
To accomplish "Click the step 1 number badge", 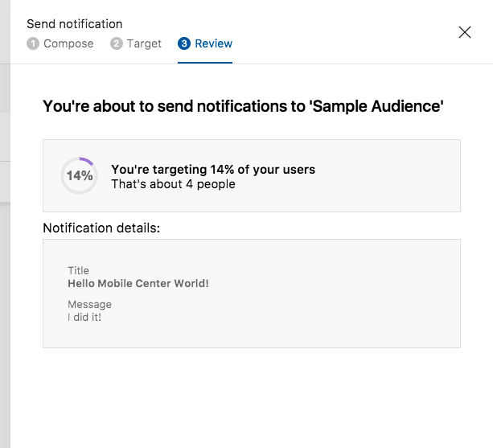I will (x=33, y=43).
